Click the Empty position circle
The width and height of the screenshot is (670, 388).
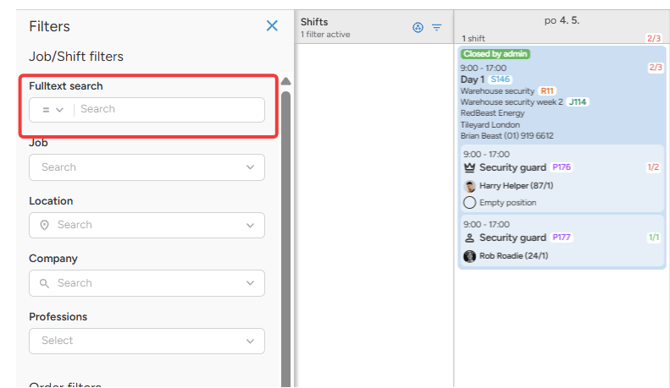point(470,203)
